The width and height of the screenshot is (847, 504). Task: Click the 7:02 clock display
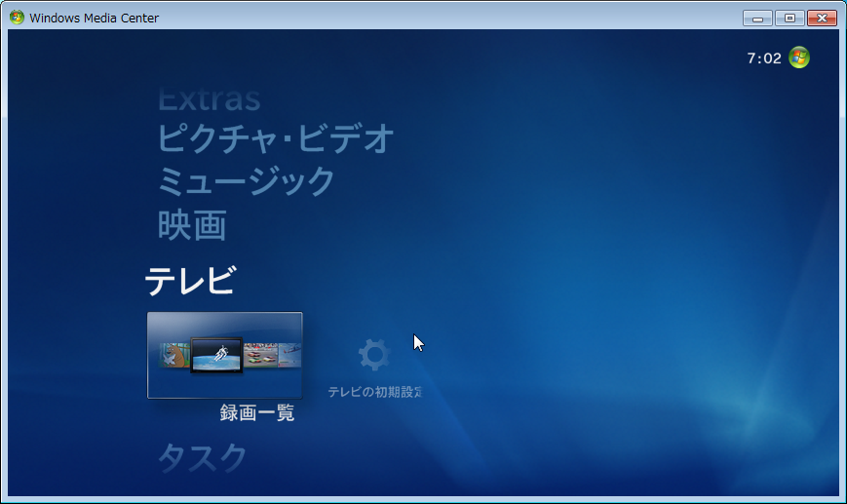click(x=764, y=58)
